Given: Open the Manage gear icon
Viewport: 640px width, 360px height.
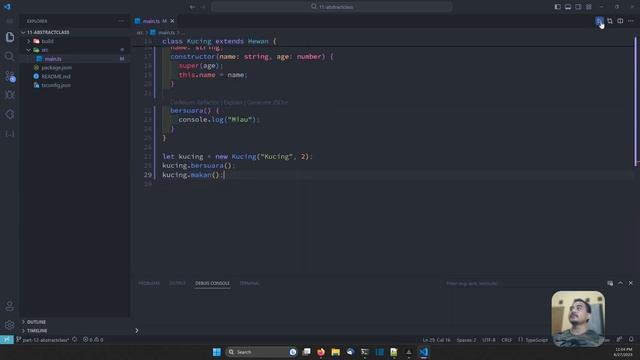Looking at the screenshot, I should [x=10, y=325].
